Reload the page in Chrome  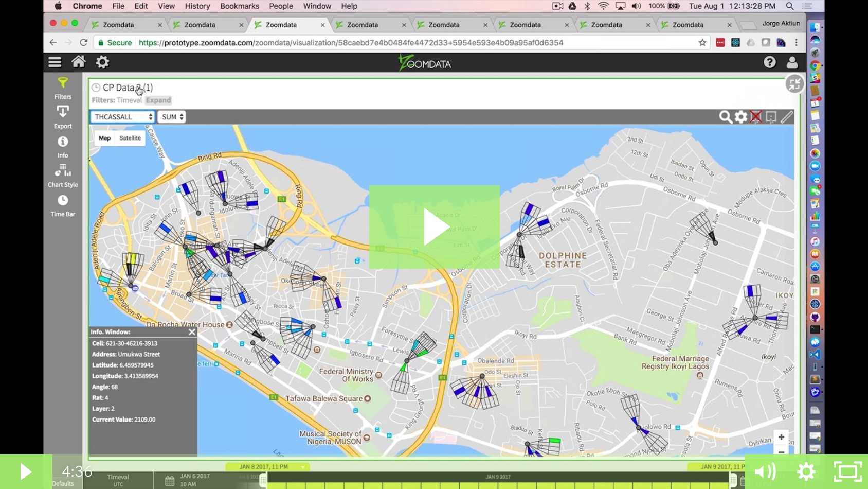point(83,43)
